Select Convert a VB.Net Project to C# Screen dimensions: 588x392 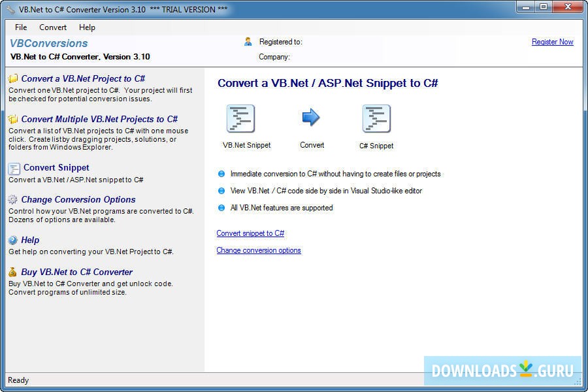(83, 78)
